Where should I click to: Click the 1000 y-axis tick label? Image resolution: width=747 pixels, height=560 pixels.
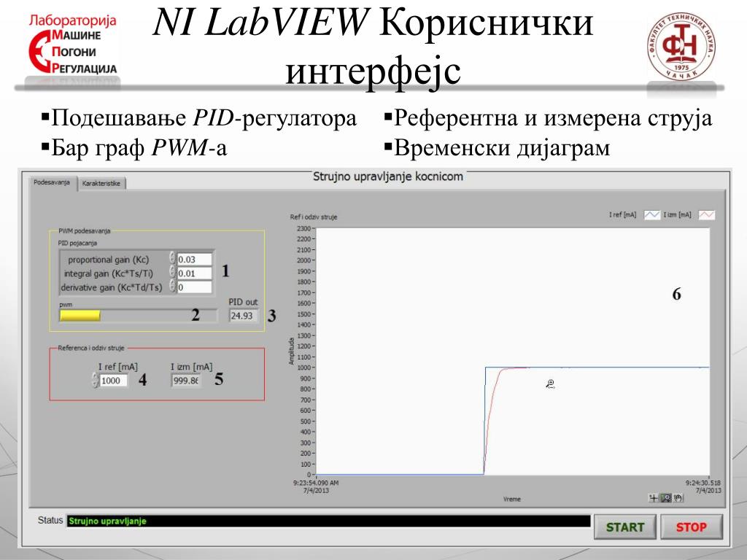pyautogui.click(x=303, y=367)
